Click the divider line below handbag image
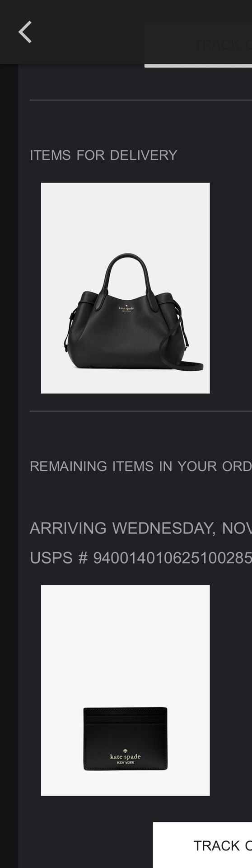Viewport: 252px width, 868px height. tap(140, 411)
